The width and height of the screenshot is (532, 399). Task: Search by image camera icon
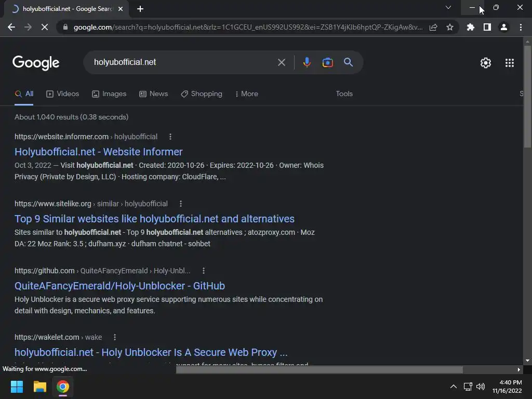tap(327, 62)
